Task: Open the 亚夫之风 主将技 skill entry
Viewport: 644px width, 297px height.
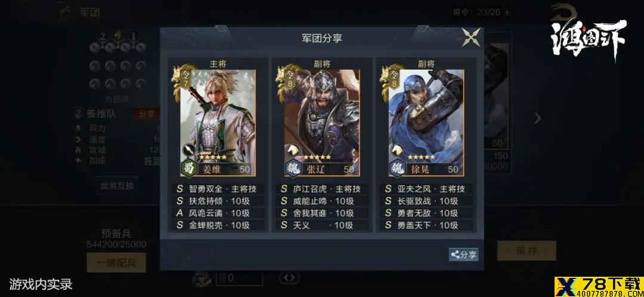Action: coord(426,189)
